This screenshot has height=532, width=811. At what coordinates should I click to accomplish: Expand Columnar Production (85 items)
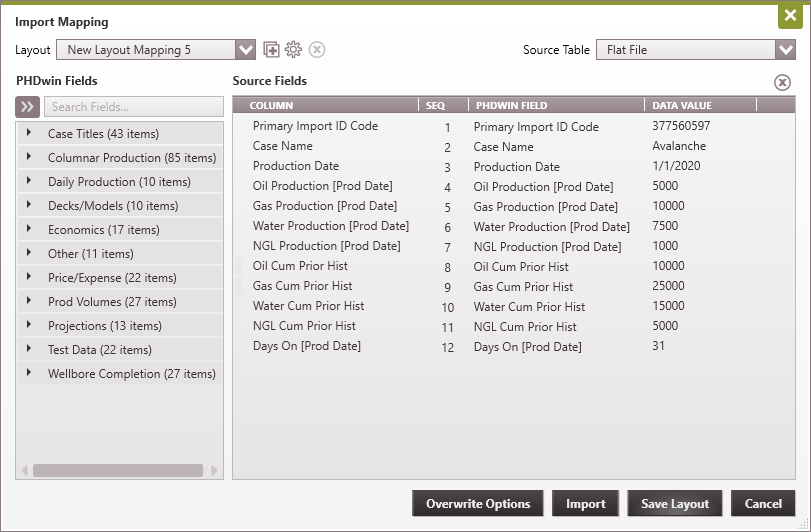[29, 157]
